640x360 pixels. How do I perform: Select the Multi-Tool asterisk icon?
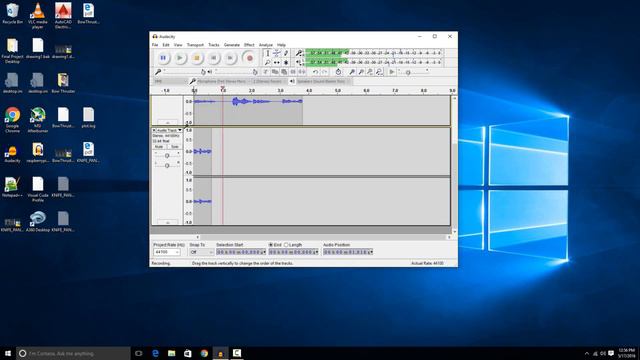tap(286, 62)
